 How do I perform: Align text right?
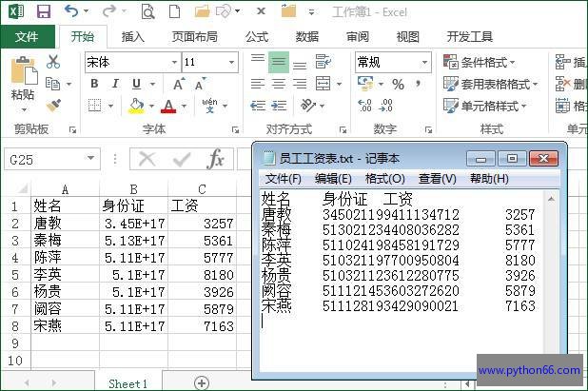click(x=300, y=84)
